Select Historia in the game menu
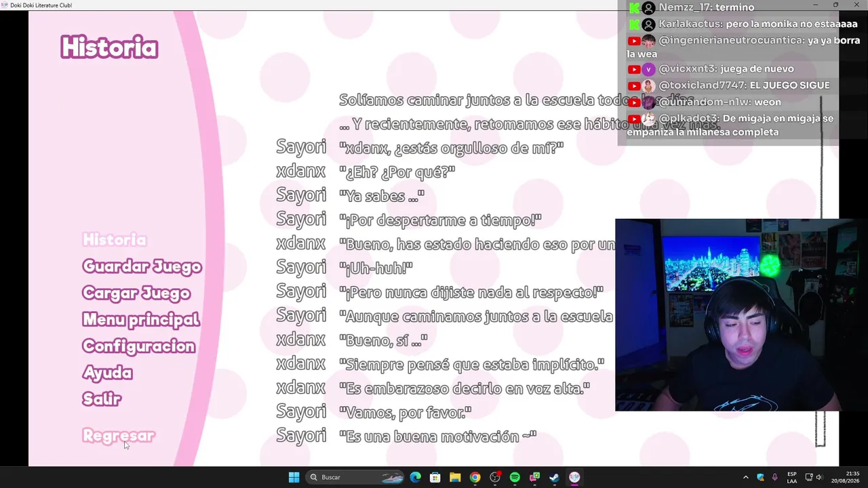This screenshot has height=488, width=868. pyautogui.click(x=114, y=240)
